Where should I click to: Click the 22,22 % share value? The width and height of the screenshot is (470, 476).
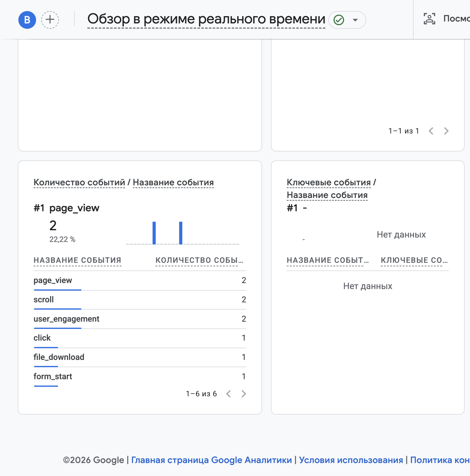pos(62,239)
